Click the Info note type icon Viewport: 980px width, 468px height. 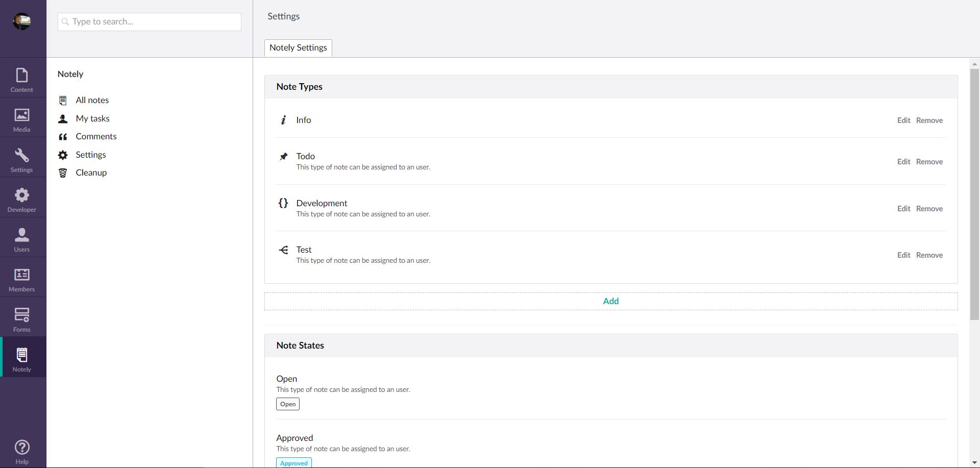pos(283,120)
